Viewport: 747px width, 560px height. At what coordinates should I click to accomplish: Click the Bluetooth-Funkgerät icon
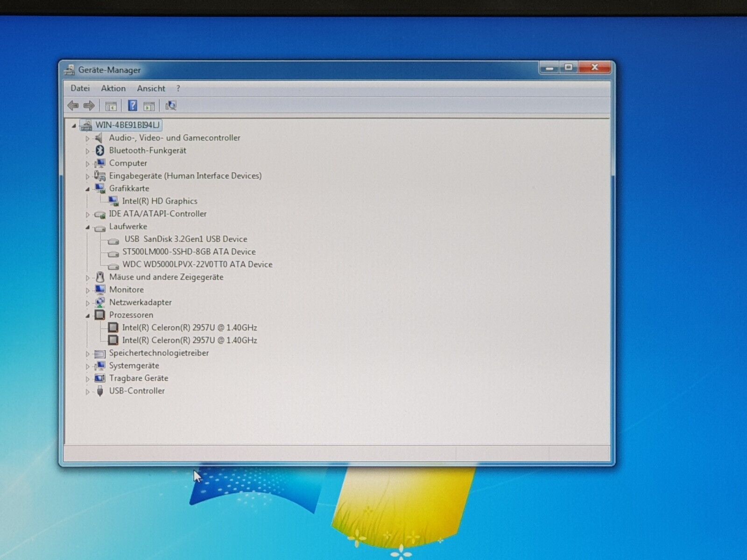tap(99, 150)
